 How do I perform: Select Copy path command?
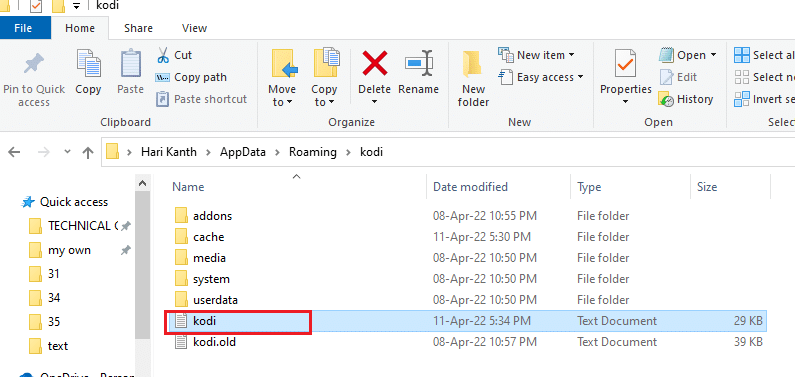click(191, 78)
